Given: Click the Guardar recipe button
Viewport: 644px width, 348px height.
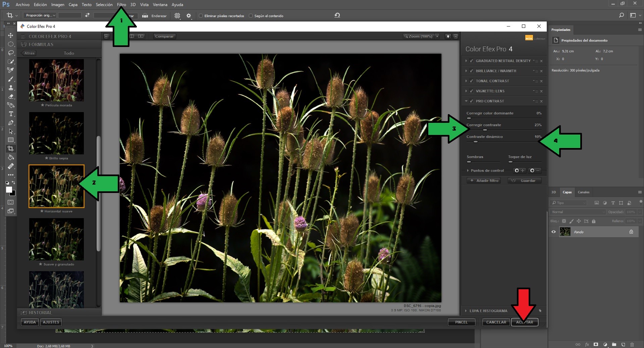Looking at the screenshot, I should coord(524,181).
